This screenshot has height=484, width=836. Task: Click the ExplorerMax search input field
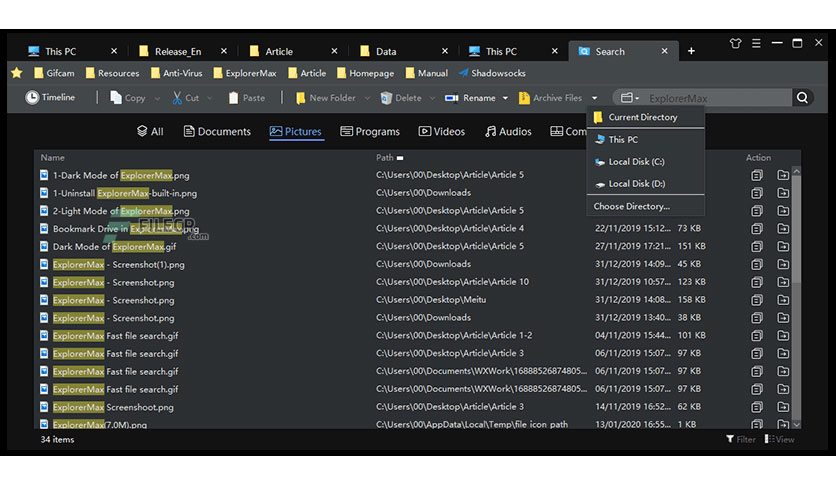[717, 98]
